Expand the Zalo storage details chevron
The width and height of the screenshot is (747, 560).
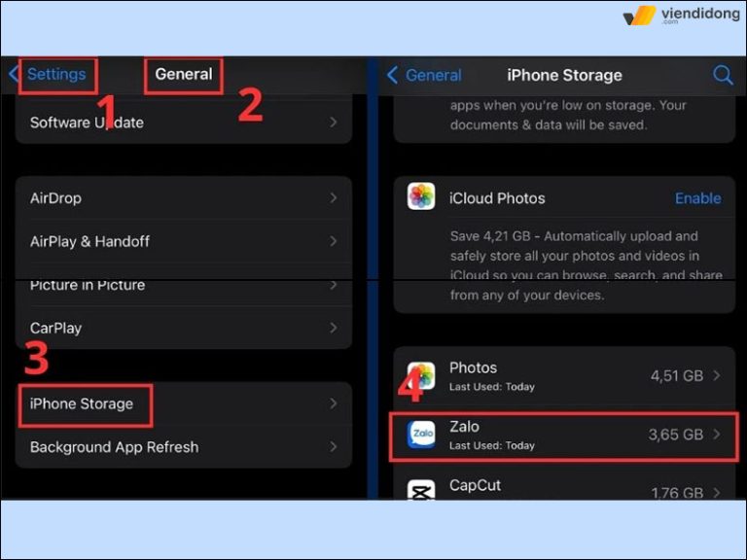(x=718, y=435)
